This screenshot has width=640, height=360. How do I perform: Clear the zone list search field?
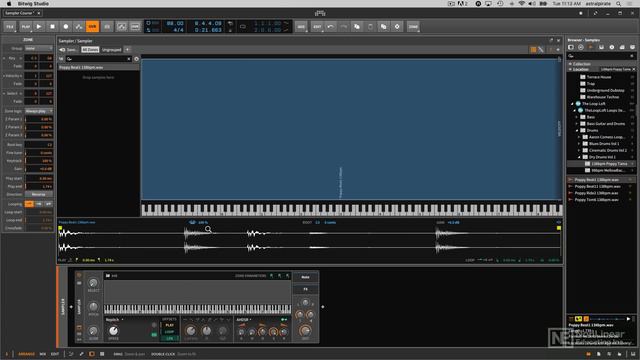(129, 59)
